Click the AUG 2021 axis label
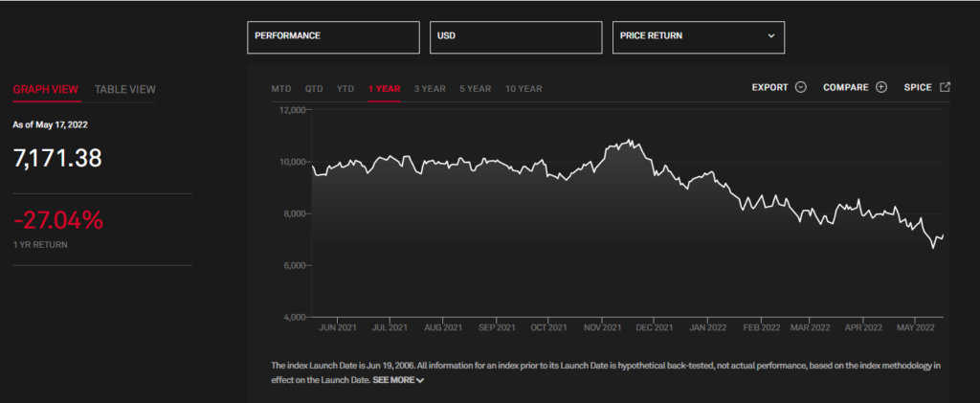The image size is (980, 403). [x=442, y=327]
